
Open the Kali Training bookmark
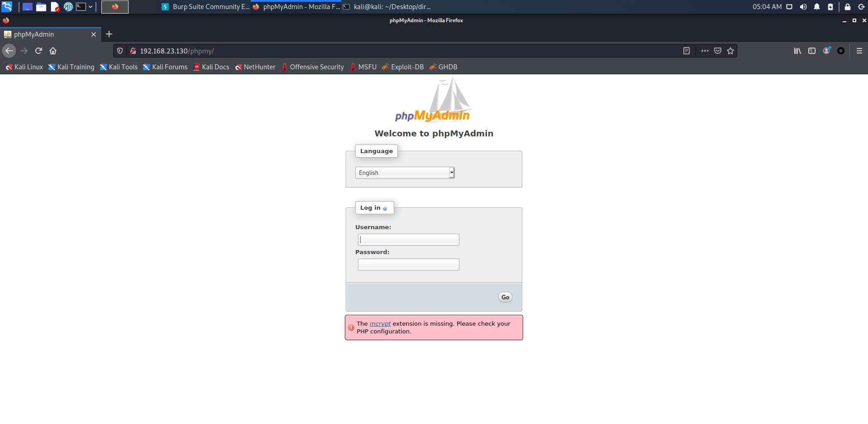pyautogui.click(x=72, y=67)
